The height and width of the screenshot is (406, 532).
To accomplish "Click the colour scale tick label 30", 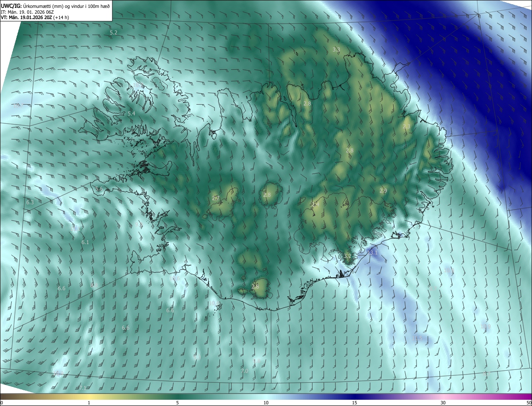I will point(443,403).
